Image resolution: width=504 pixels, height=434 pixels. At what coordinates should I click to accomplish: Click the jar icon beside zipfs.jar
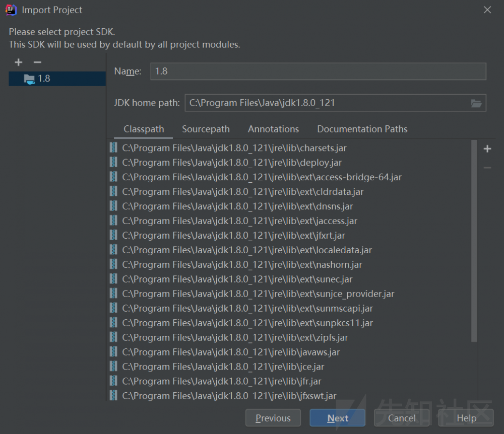113,337
